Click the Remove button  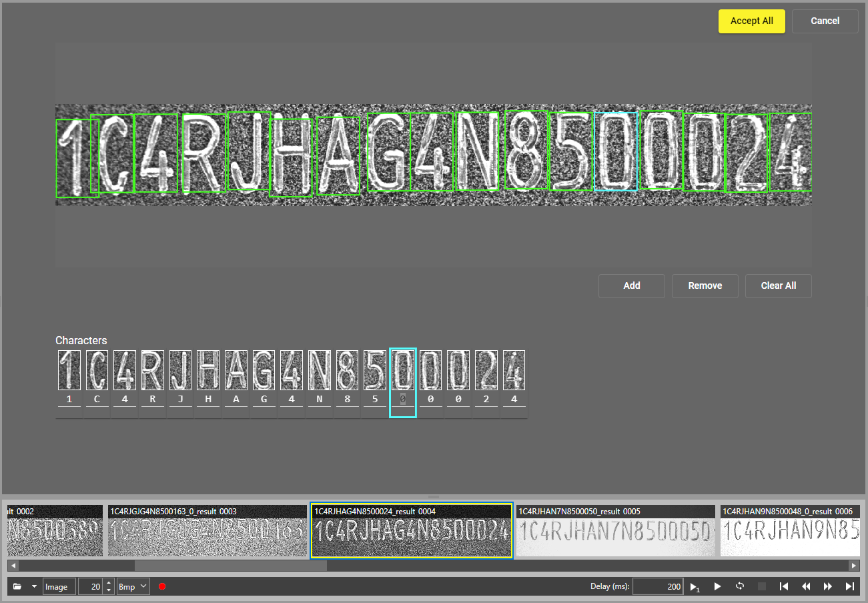tap(705, 285)
